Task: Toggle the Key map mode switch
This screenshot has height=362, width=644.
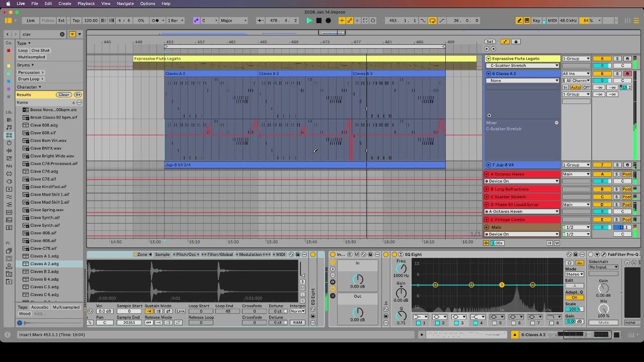Action: coord(536,21)
